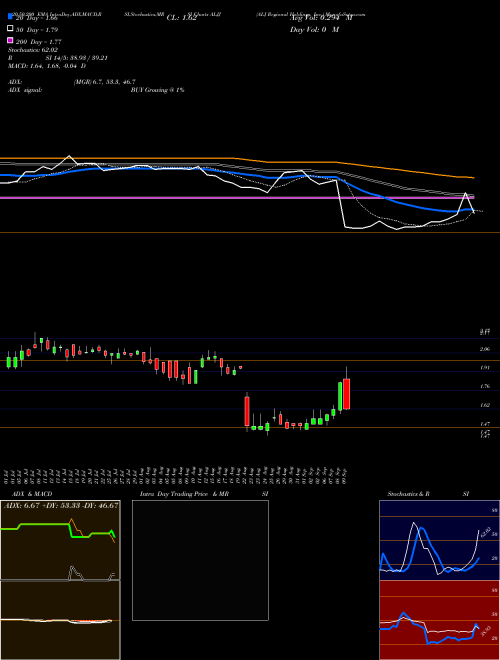Click the 62.02 label on the stochastics curve
This screenshot has height=660, width=500.
click(485, 531)
